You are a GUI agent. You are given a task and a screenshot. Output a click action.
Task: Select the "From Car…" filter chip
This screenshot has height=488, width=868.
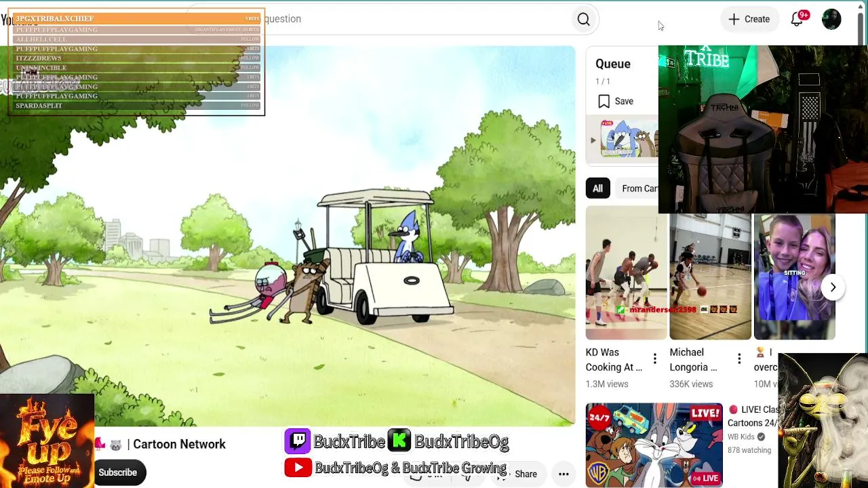(639, 188)
